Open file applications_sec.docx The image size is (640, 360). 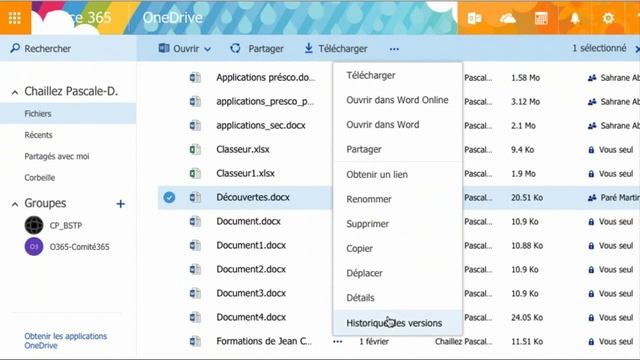pos(261,126)
